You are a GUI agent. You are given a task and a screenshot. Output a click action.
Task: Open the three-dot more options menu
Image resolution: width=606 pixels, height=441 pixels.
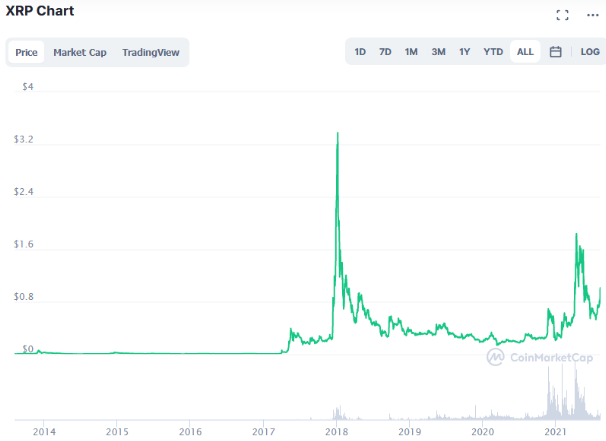point(592,15)
